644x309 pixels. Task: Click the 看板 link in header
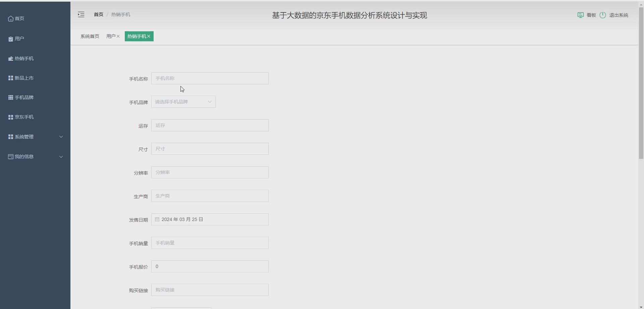click(x=591, y=15)
